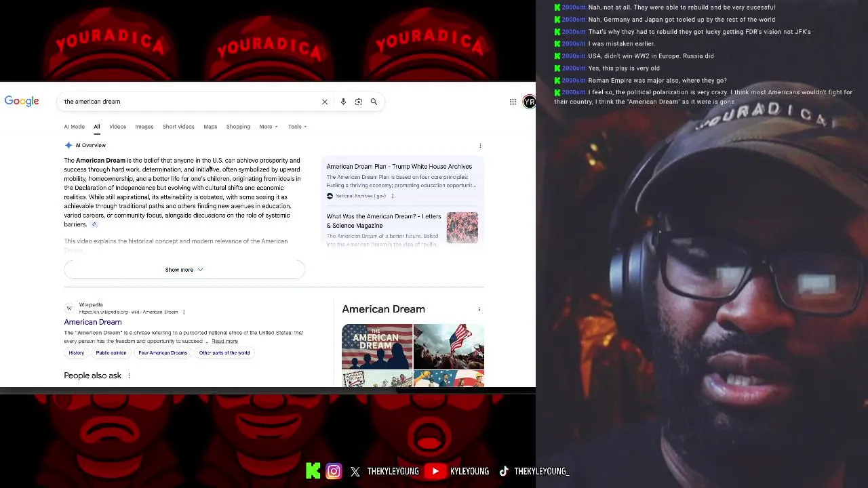Viewport: 868px width, 488px height.
Task: Click the People also ask heading
Action: click(x=93, y=375)
